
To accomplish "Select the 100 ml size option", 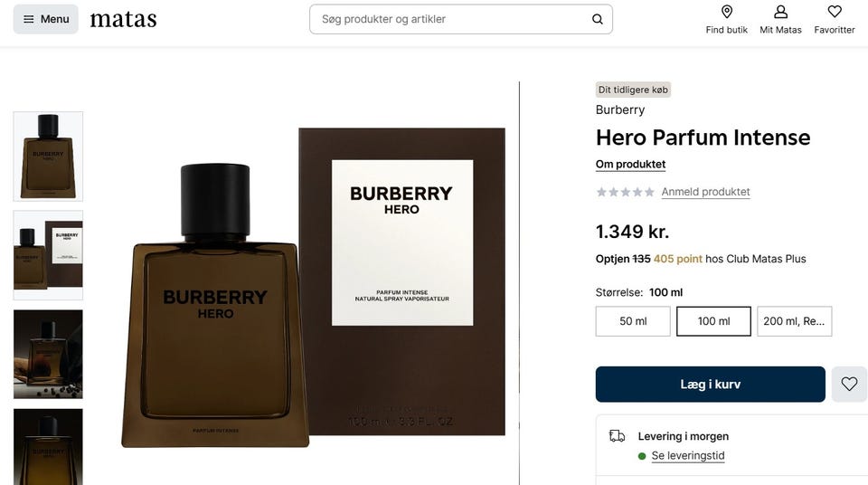I will pos(713,321).
